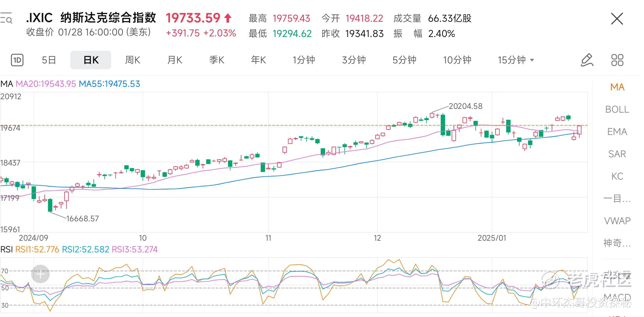The width and height of the screenshot is (644, 317).
Task: Expand the 15分钟 interval dropdown arrow
Action: point(532,60)
